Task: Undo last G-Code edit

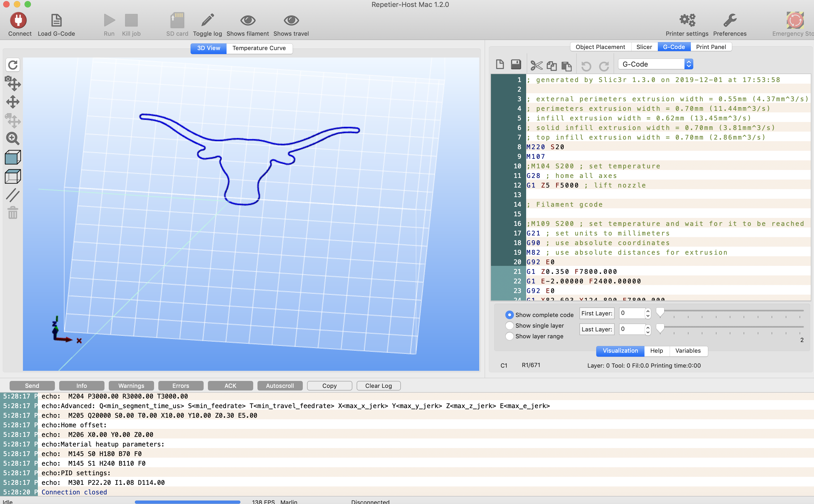Action: [586, 66]
